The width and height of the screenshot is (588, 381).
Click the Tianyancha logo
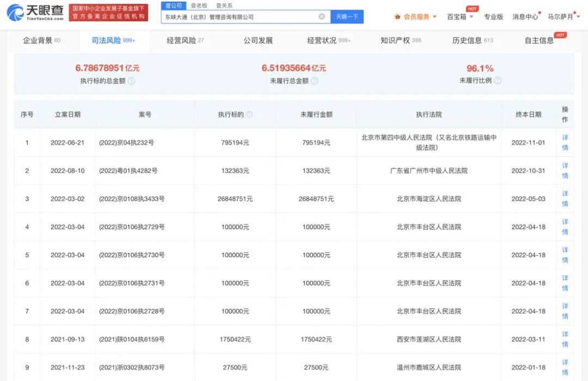(35, 13)
